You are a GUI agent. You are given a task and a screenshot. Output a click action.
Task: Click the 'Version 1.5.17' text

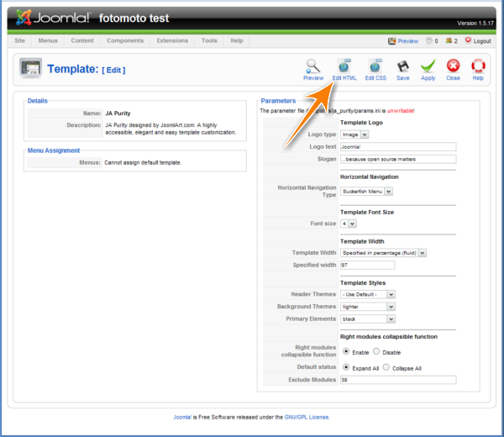point(475,24)
